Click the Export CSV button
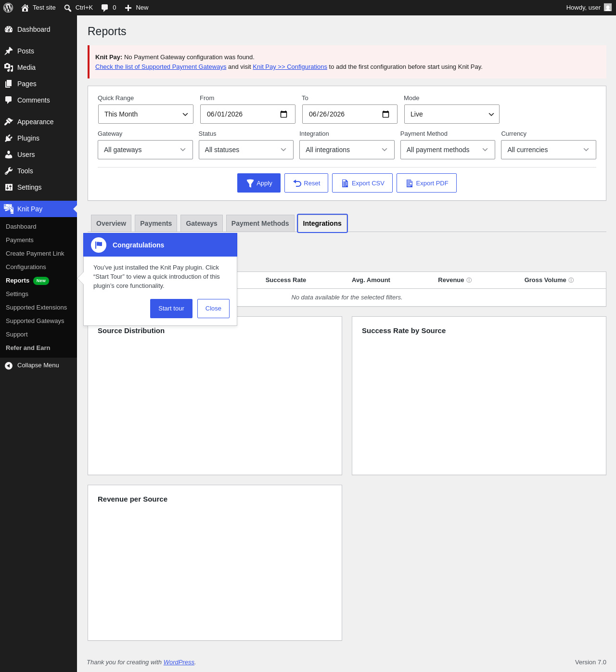This screenshot has width=616, height=672. click(362, 183)
